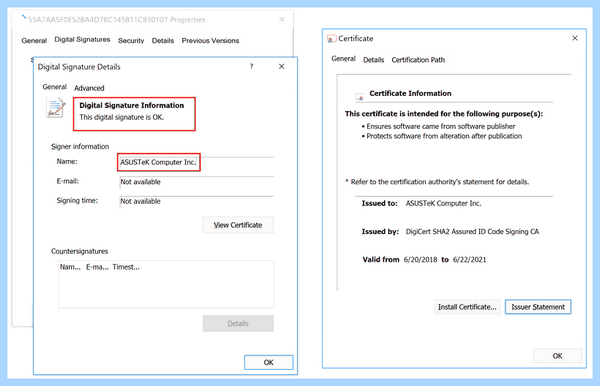Close the Certificate window
Image resolution: width=600 pixels, height=386 pixels.
click(575, 38)
